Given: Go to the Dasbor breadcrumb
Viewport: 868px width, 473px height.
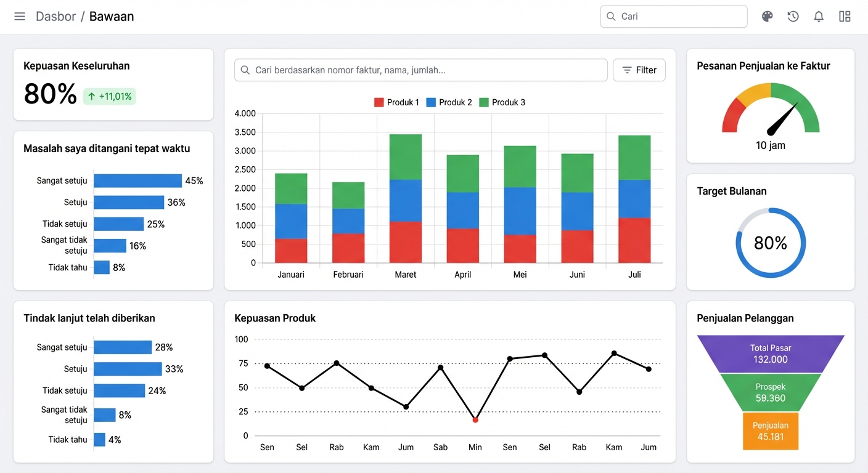Looking at the screenshot, I should (55, 17).
